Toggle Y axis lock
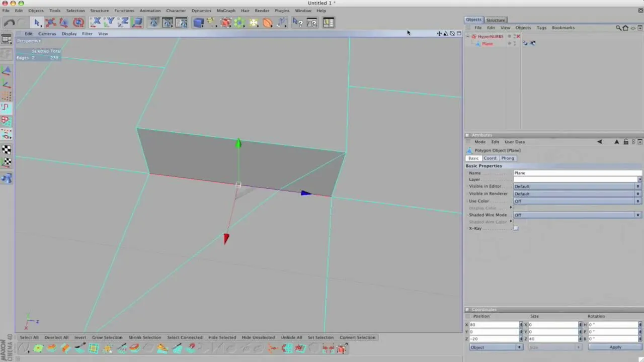Screen dimensions: 644x362 pyautogui.click(x=109, y=22)
